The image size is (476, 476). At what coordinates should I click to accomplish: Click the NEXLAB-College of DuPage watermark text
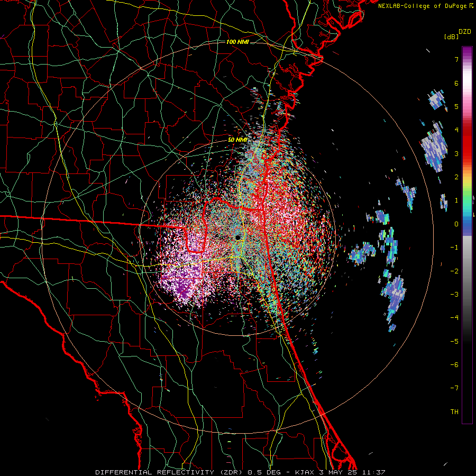click(425, 6)
